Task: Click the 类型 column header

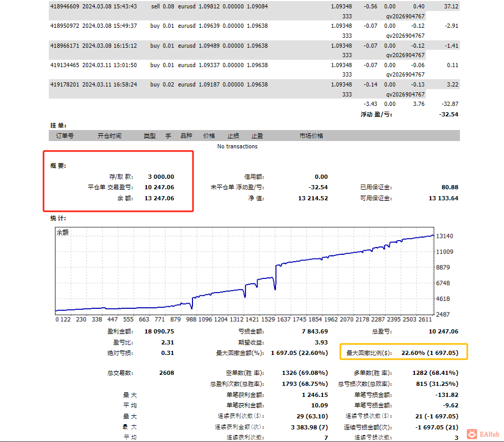Action: tap(150, 136)
